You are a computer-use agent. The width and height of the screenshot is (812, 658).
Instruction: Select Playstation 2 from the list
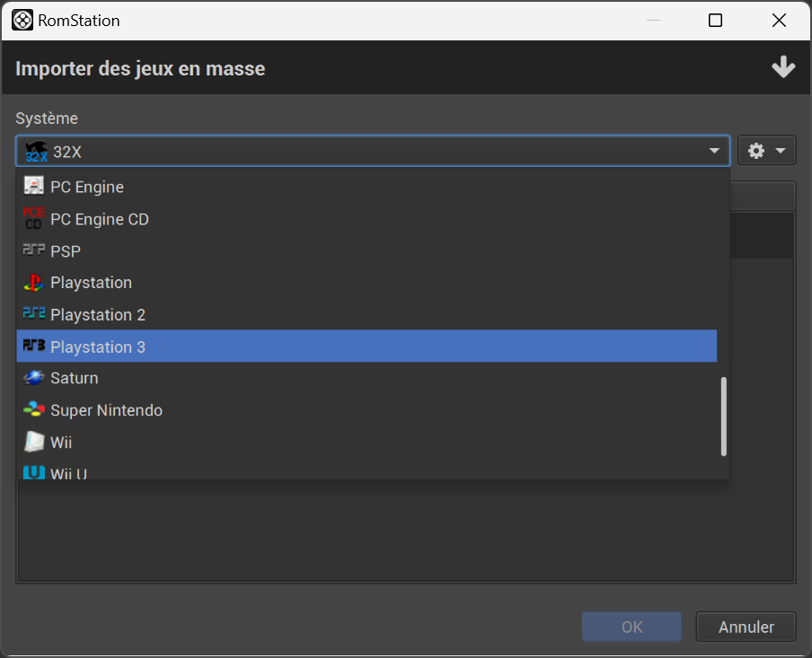pos(97,314)
